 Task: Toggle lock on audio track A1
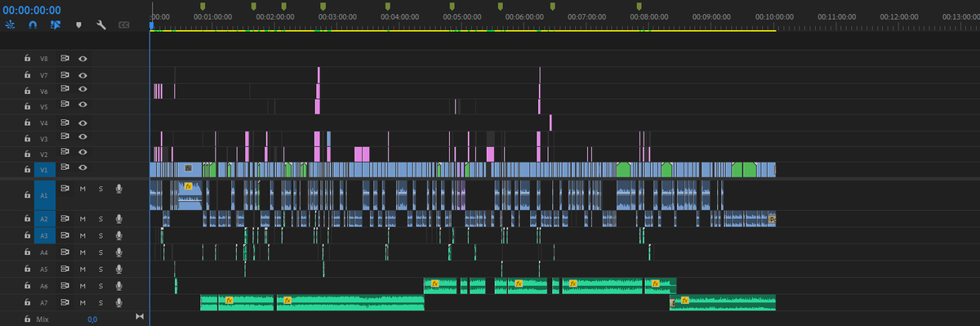27,196
